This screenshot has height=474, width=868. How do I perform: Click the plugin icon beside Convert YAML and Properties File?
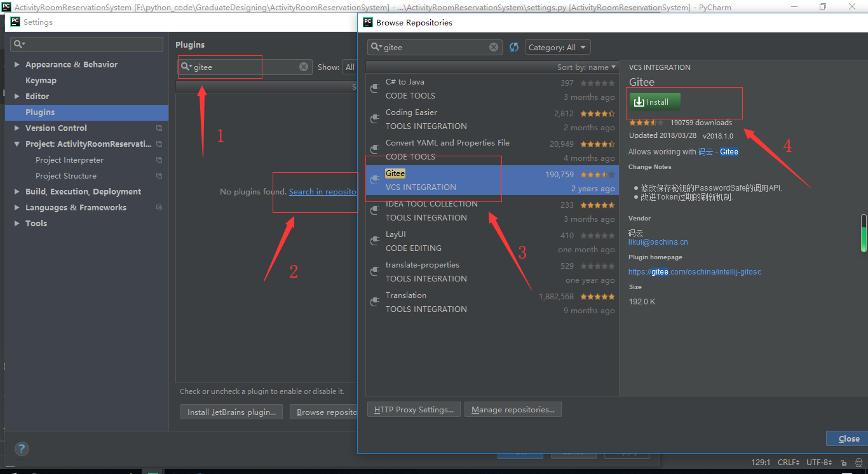coord(375,149)
